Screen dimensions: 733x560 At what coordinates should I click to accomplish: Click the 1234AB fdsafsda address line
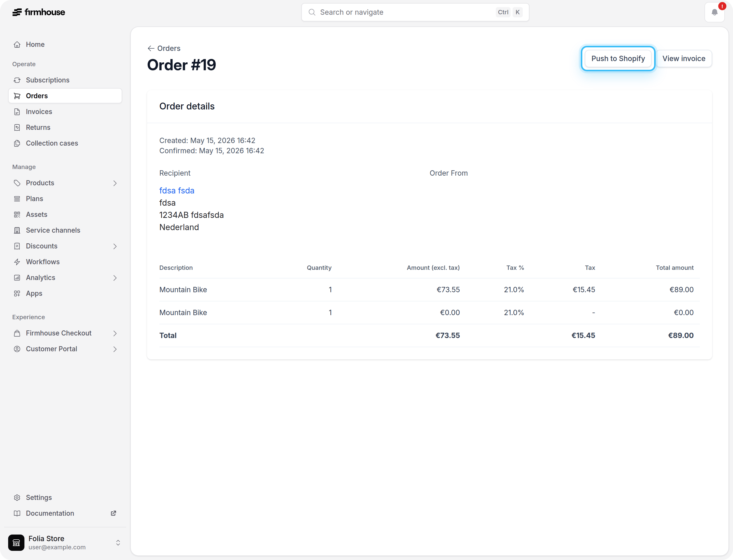coord(191,215)
